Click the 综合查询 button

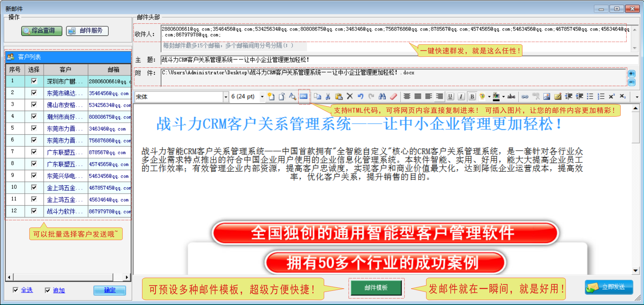point(42,31)
